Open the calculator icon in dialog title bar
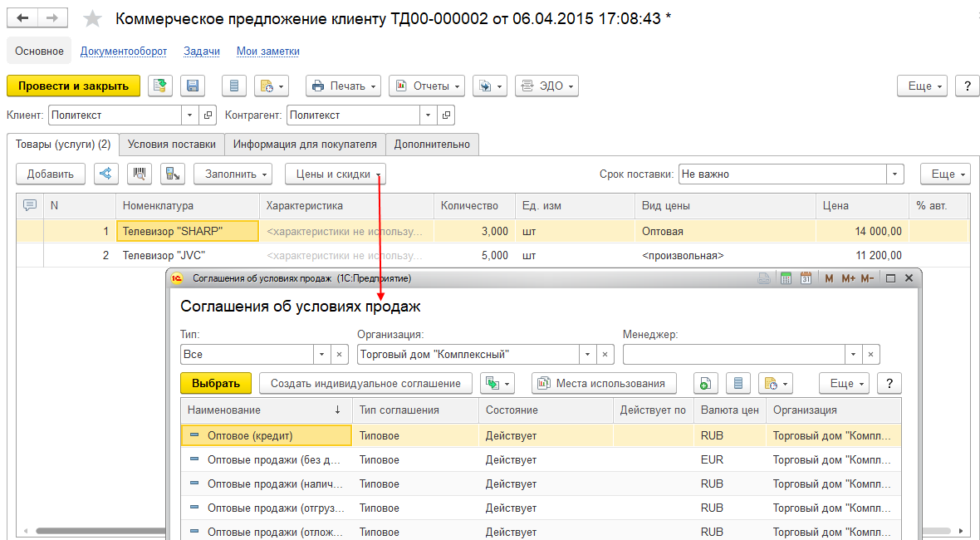This screenshot has height=540, width=980. pyautogui.click(x=787, y=278)
